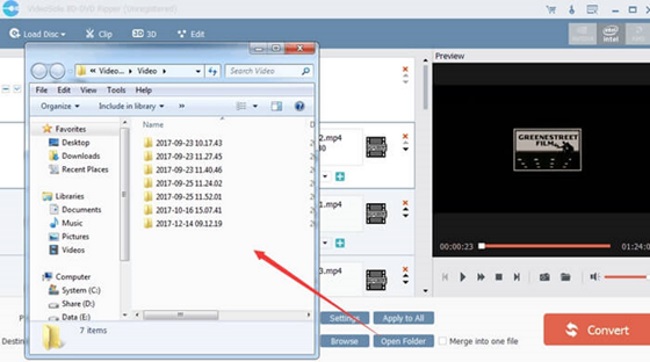Click the shopping cart icon

click(x=551, y=9)
